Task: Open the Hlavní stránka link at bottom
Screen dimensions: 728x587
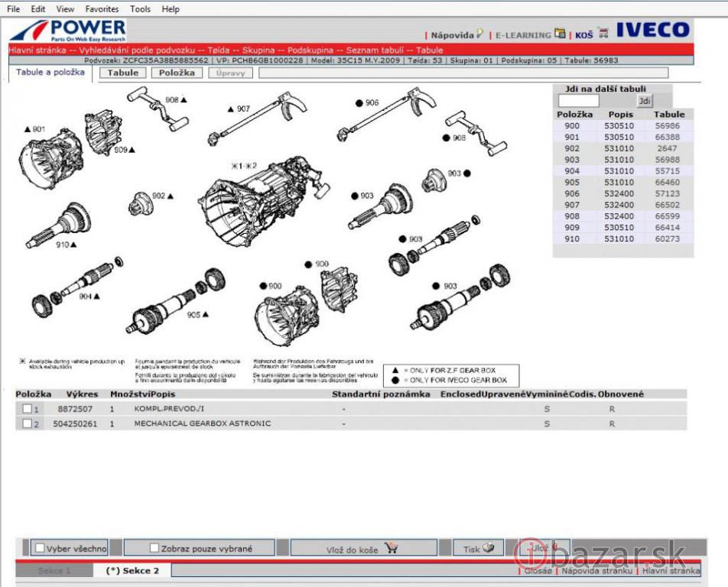Action: tap(671, 570)
